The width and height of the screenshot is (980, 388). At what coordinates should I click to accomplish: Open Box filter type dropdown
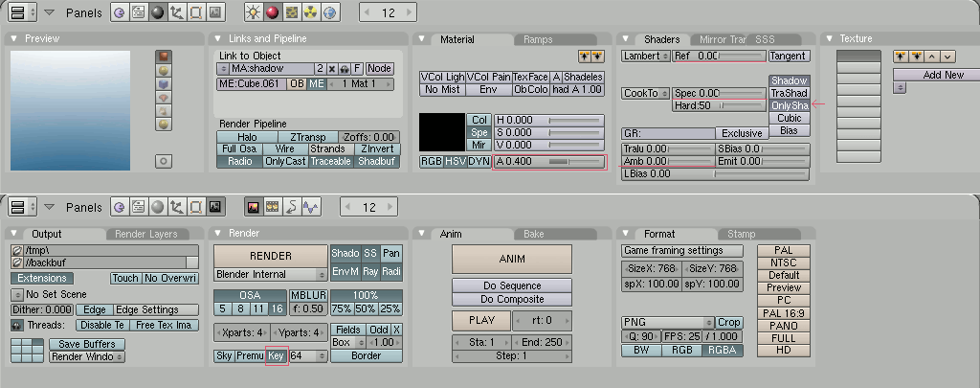[x=347, y=342]
